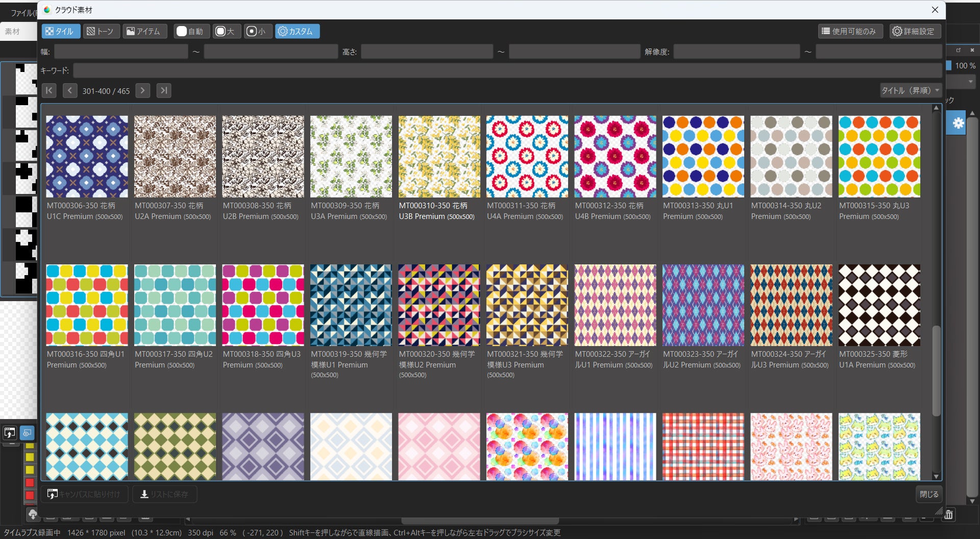Screen dimensions: 980x539
Task: Go to the previous page of materials
Action: tap(70, 91)
